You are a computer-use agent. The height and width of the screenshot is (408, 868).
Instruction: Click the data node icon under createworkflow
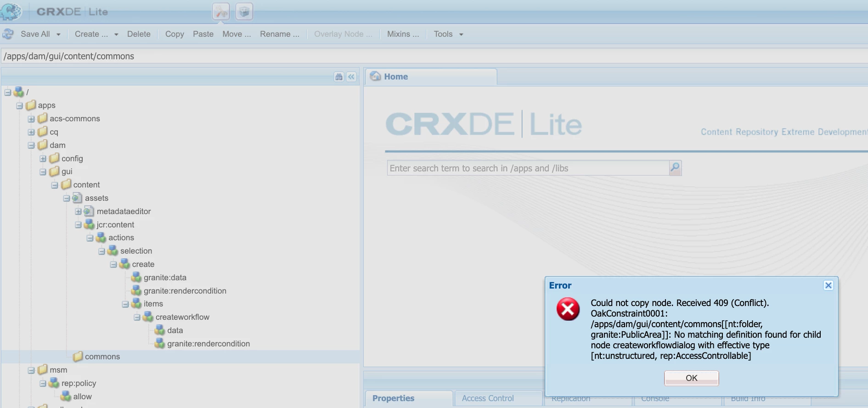[160, 330]
